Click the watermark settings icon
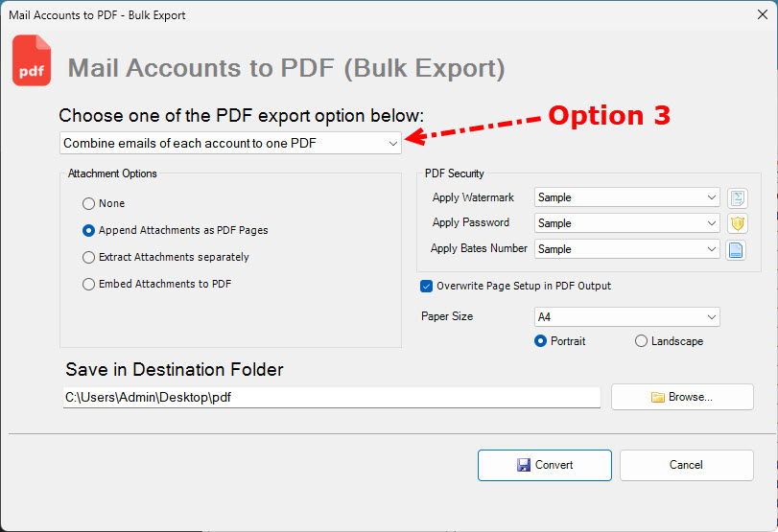Image resolution: width=778 pixels, height=532 pixels. (737, 198)
